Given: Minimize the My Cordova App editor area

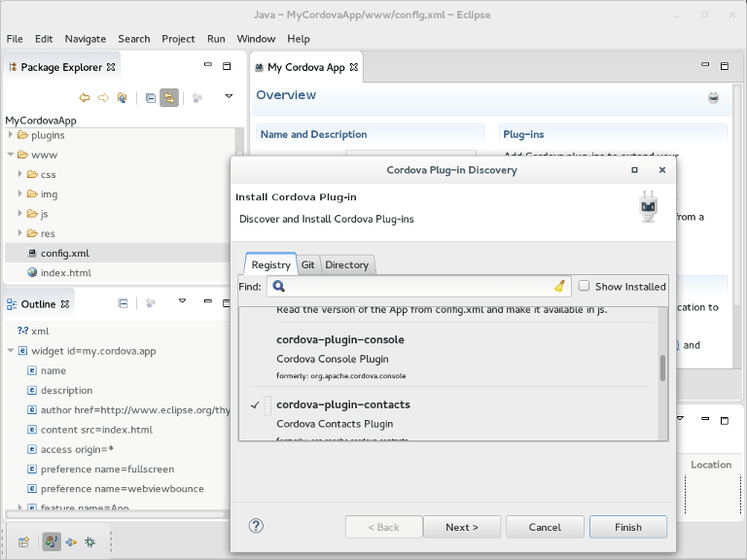Looking at the screenshot, I should (x=705, y=64).
